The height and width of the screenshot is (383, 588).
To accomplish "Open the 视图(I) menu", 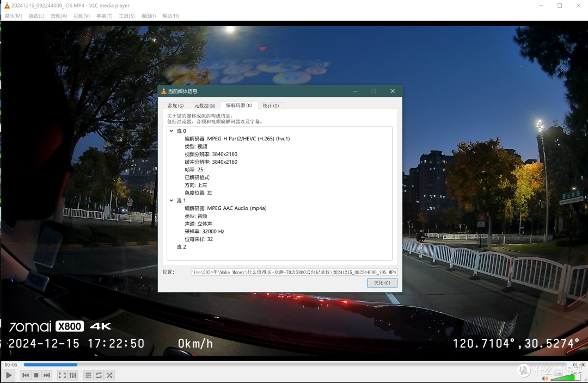I will (x=149, y=16).
